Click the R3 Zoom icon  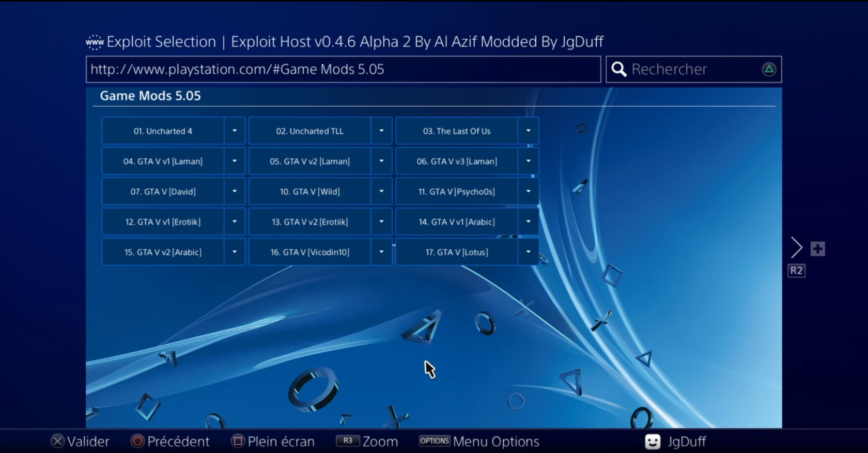coord(348,441)
